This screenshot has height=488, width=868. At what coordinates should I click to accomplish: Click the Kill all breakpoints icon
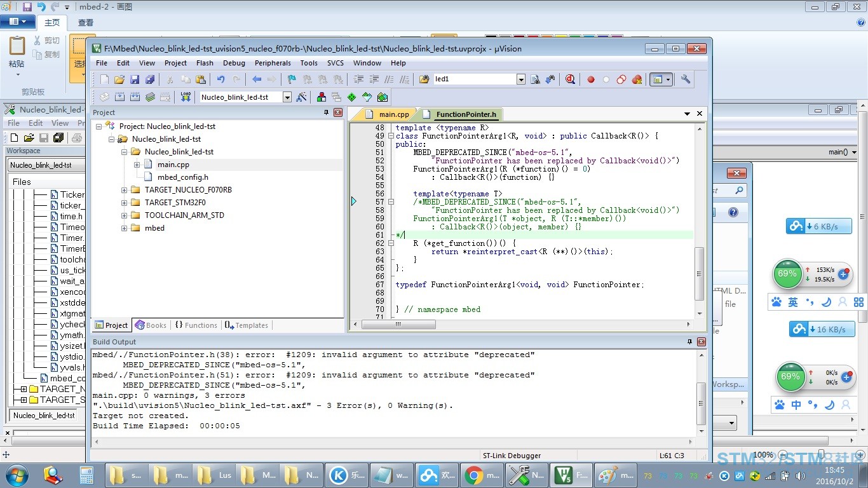(637, 79)
